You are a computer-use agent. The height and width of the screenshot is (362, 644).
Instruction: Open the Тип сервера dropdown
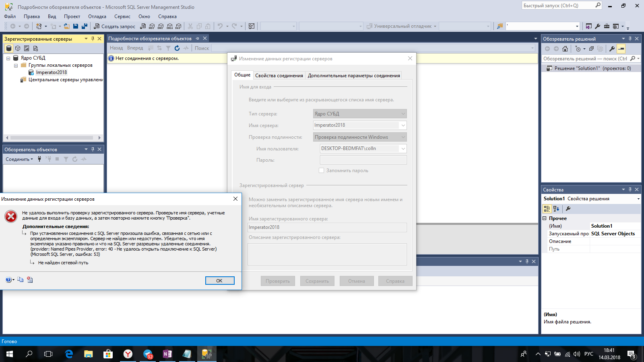point(403,114)
